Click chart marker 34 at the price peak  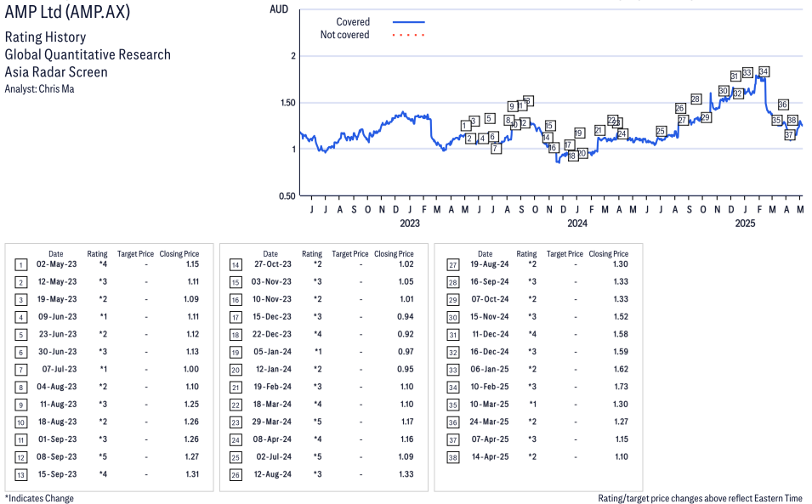[x=764, y=71]
